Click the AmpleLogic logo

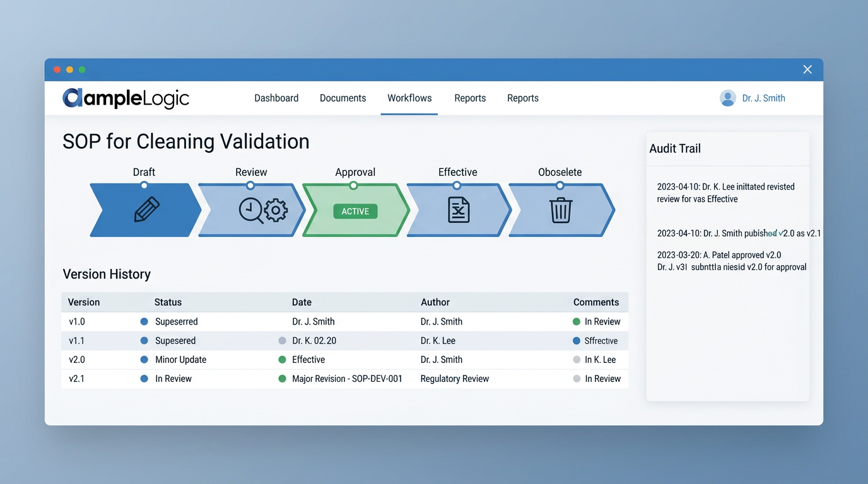pyautogui.click(x=126, y=98)
